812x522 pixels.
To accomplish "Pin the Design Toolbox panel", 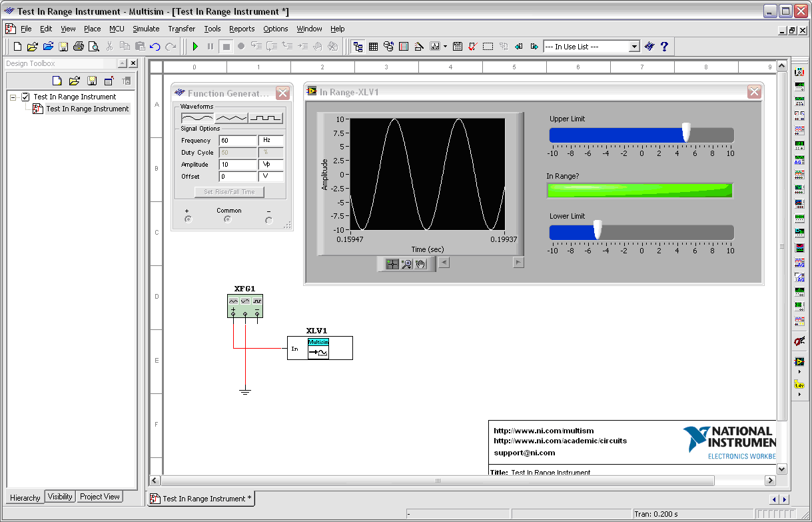I will pyautogui.click(x=123, y=63).
